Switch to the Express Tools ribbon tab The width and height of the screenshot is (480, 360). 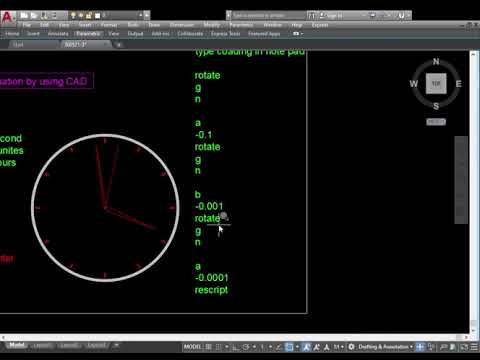tap(225, 34)
